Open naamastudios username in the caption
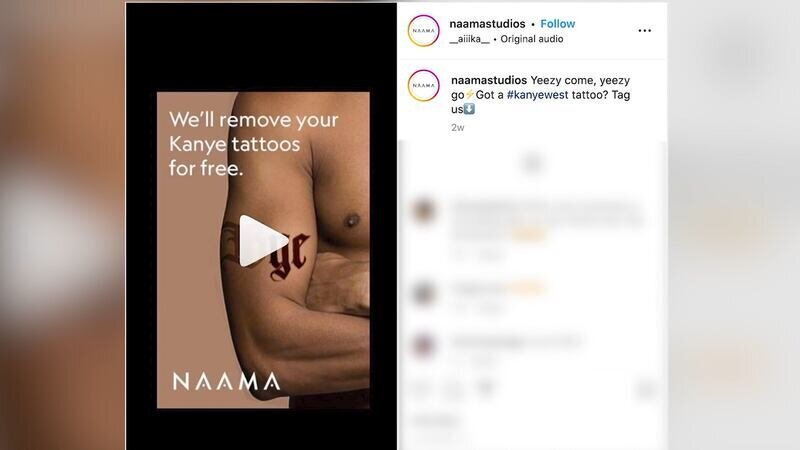The height and width of the screenshot is (450, 800). 489,80
